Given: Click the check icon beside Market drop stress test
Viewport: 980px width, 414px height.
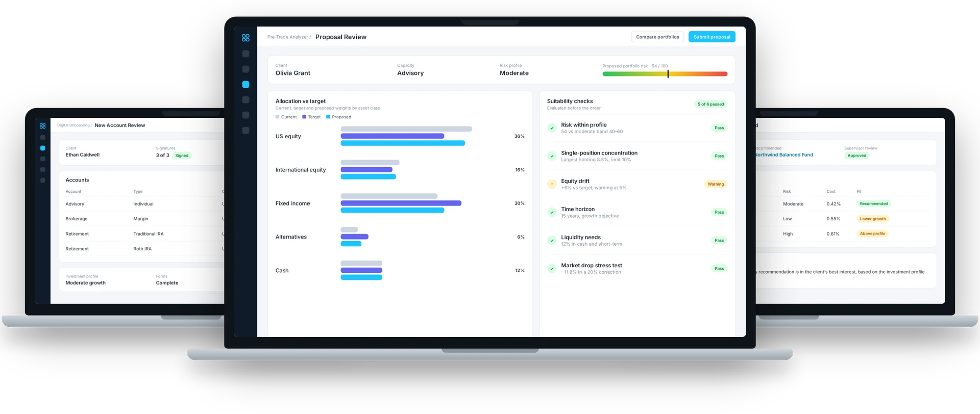Looking at the screenshot, I should pyautogui.click(x=552, y=268).
